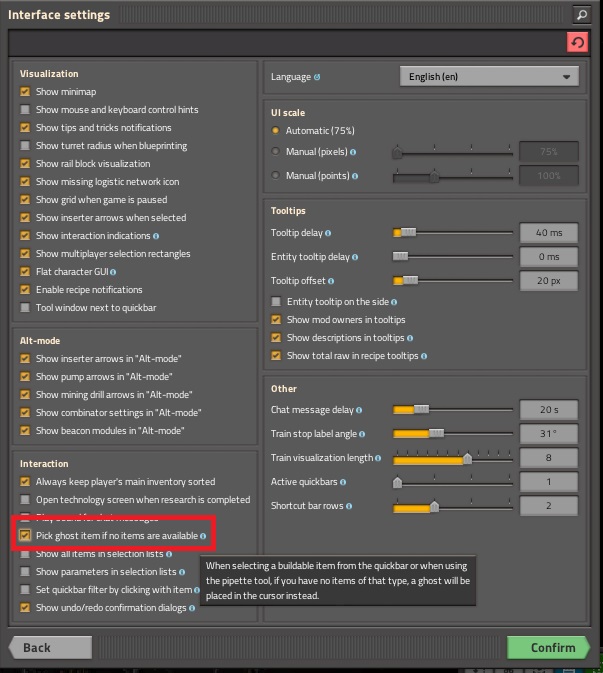Click info icon next to Language
603x673 pixels.
(x=317, y=77)
